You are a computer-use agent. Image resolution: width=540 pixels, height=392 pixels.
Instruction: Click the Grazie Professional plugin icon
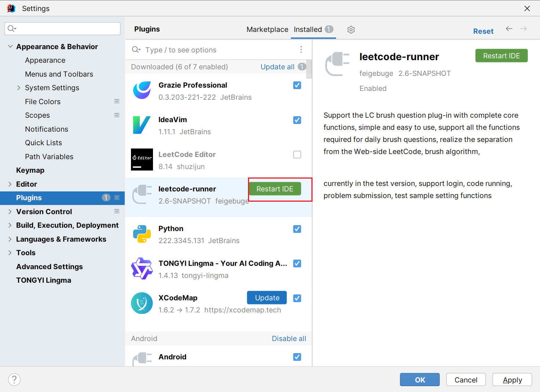click(142, 90)
